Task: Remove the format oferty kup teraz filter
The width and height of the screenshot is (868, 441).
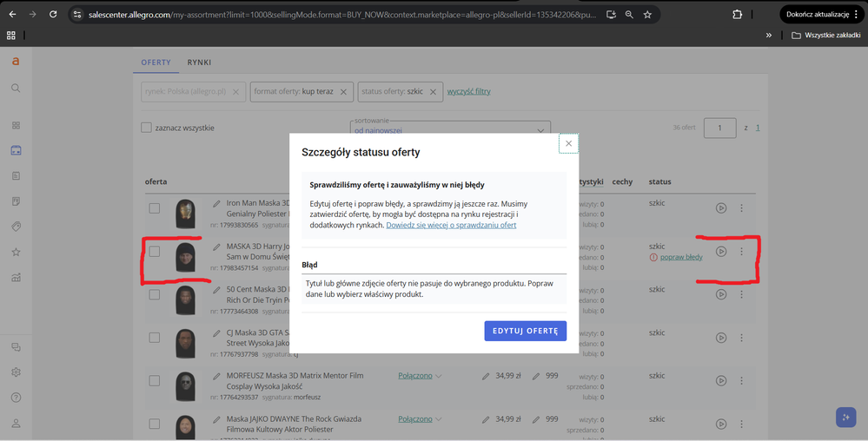Action: pos(343,92)
